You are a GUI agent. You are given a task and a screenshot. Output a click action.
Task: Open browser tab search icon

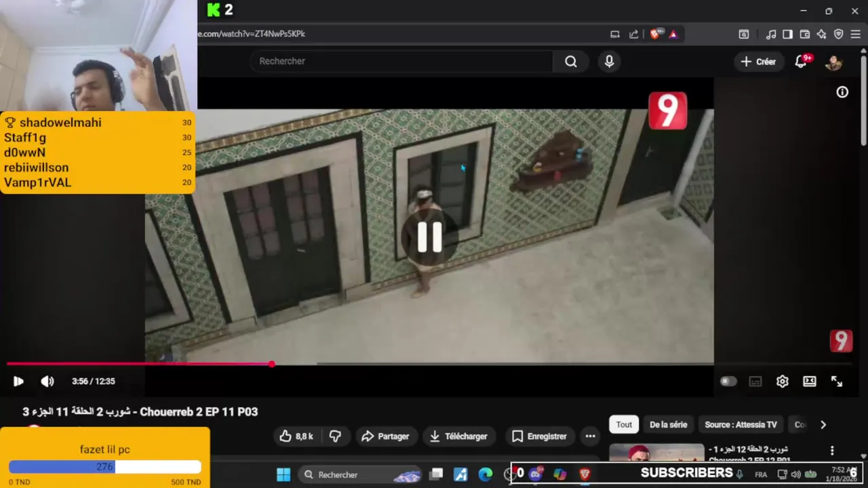coord(744,34)
